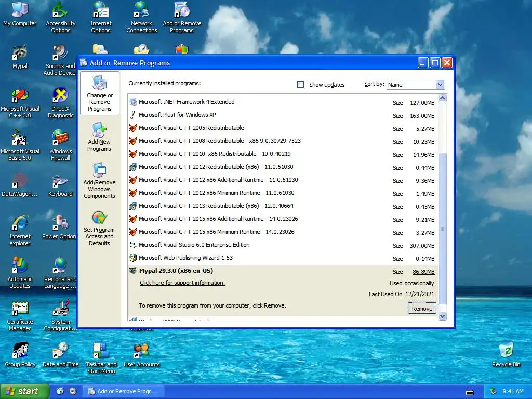Enable the Show updates checkbox

click(300, 85)
